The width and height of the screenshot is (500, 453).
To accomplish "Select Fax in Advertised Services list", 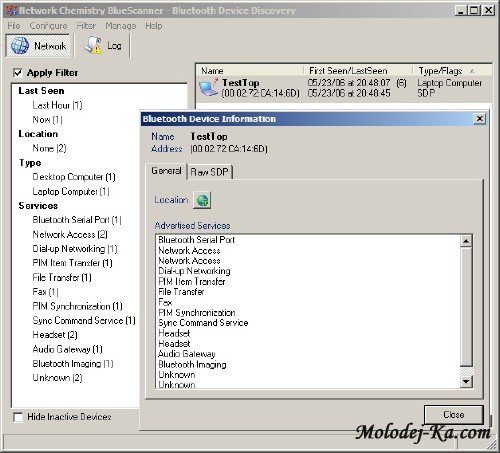I will pos(165,302).
